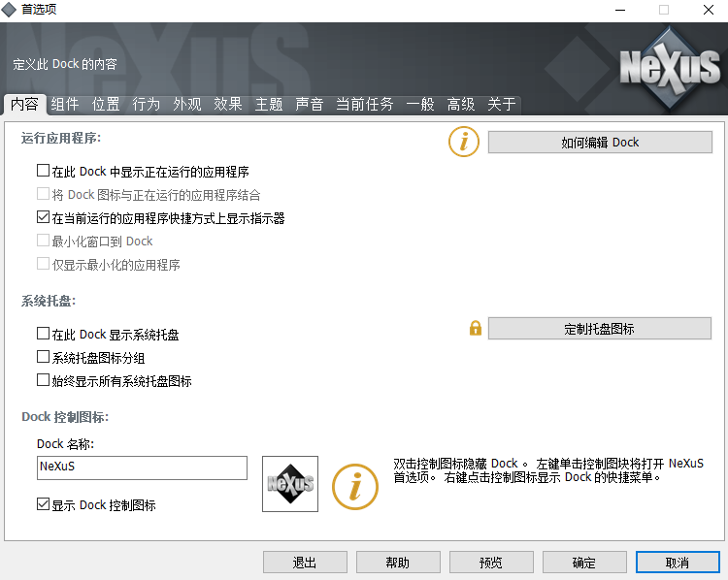Enable 在此 Dock 显示系统托盘 checkbox

click(x=43, y=334)
